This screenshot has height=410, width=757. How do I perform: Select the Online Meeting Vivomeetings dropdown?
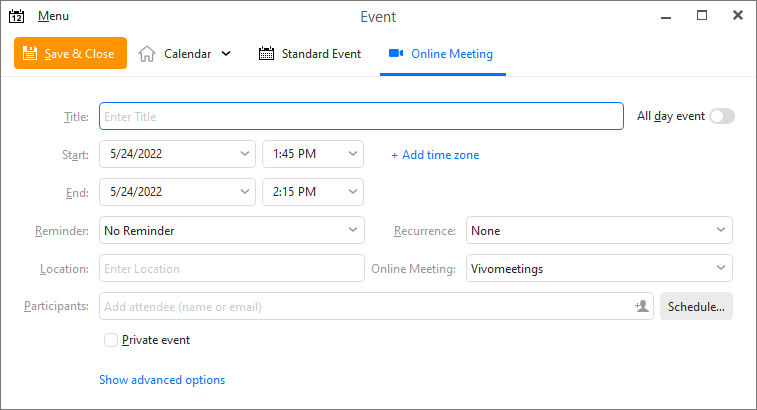[599, 269]
